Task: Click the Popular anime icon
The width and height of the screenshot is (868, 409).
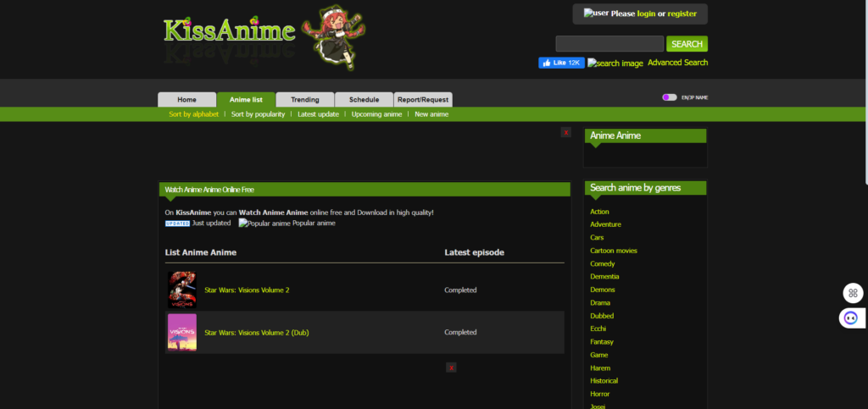Action: (x=264, y=224)
